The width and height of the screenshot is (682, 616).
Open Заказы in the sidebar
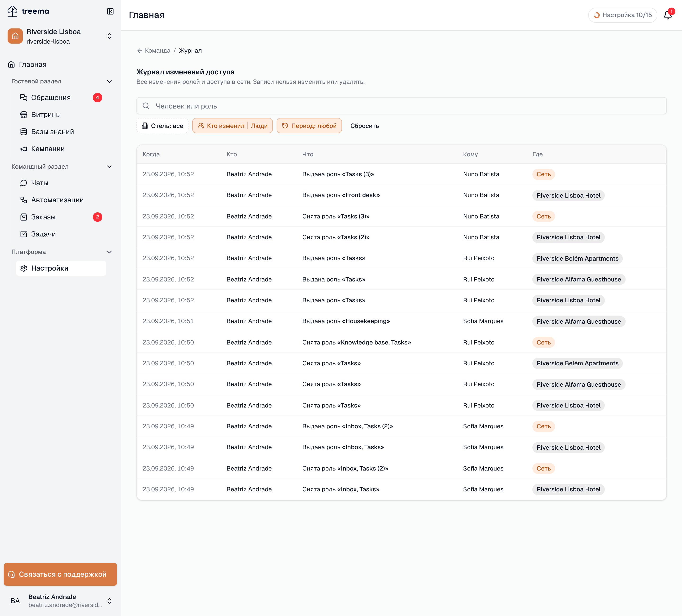click(x=61, y=217)
